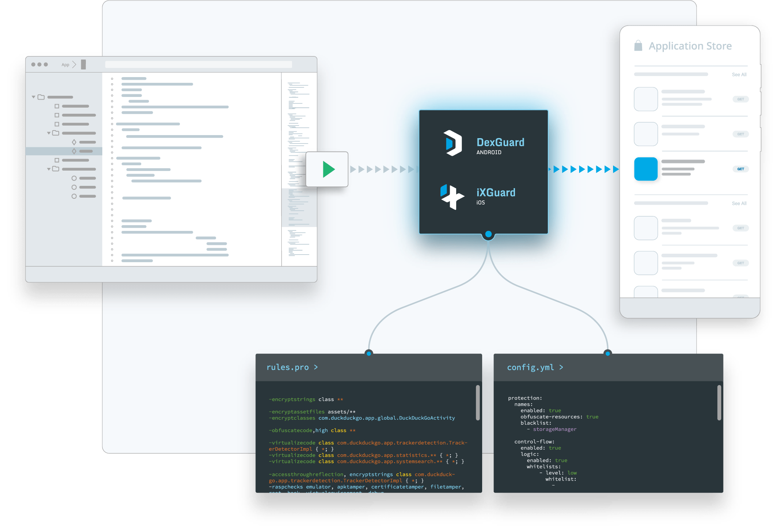Open the rules.pro file header

368,367
